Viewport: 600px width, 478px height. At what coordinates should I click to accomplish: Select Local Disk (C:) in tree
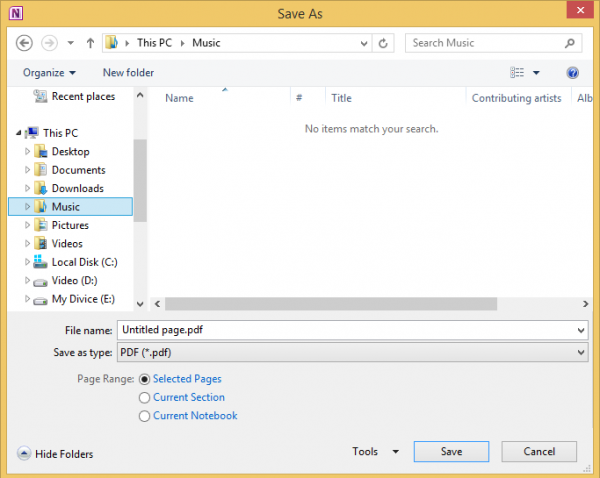[x=84, y=262]
